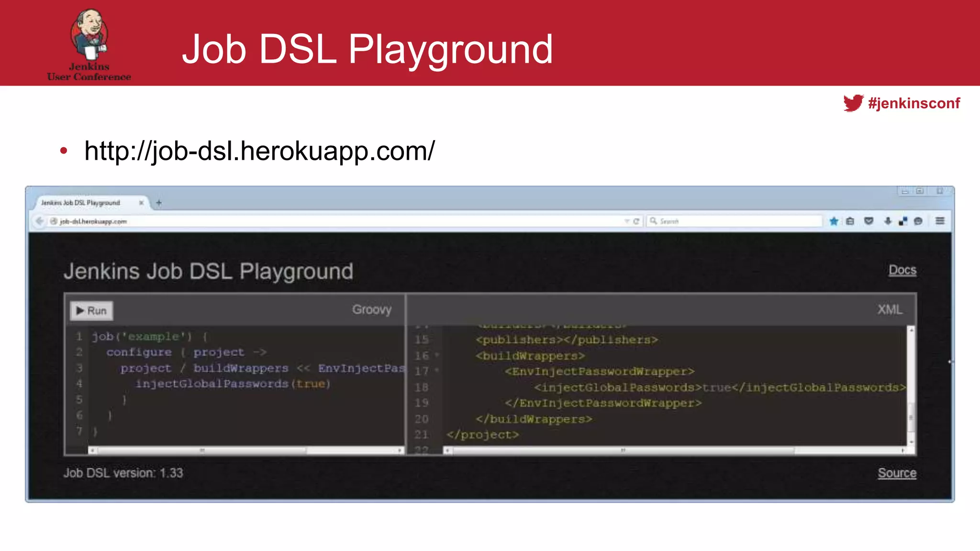Click the <publishers></publishers> XML line
This screenshot has width=980, height=551.
click(567, 340)
